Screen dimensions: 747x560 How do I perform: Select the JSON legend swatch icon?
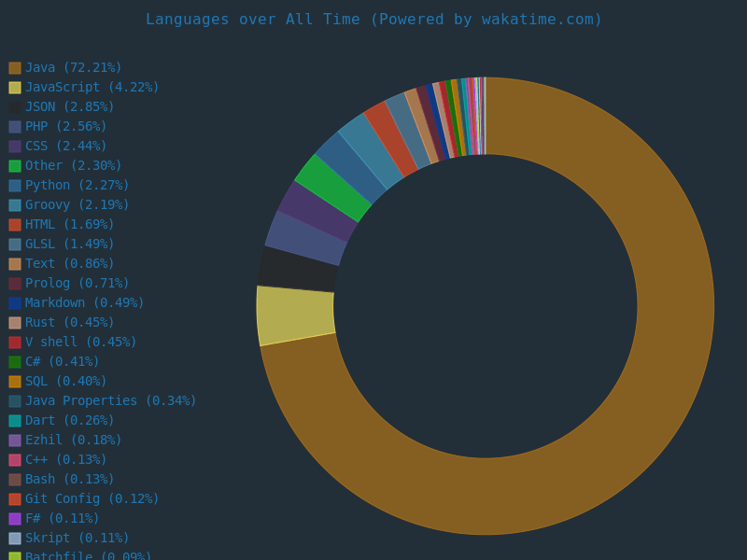13,106
